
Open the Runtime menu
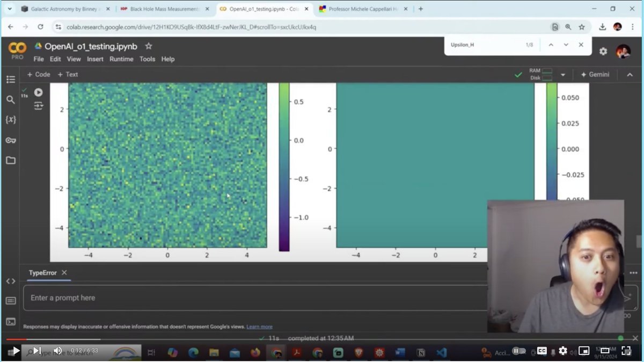coord(121,59)
